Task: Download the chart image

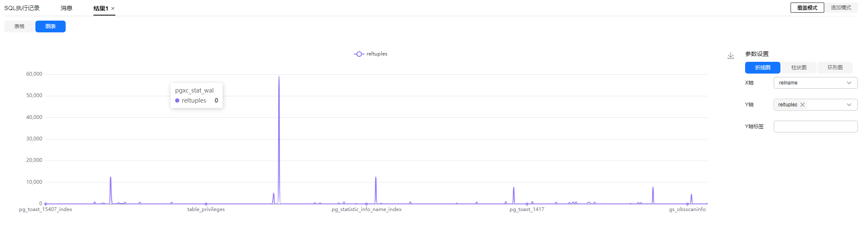Action: click(731, 55)
